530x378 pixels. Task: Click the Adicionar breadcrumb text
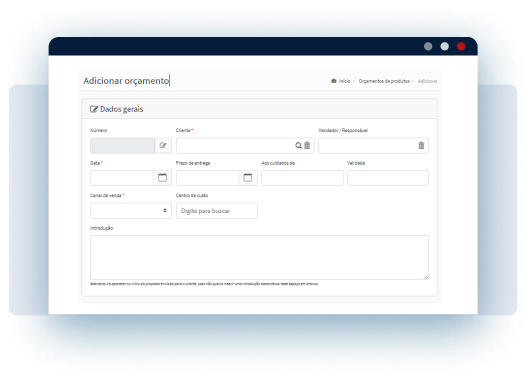tap(428, 81)
